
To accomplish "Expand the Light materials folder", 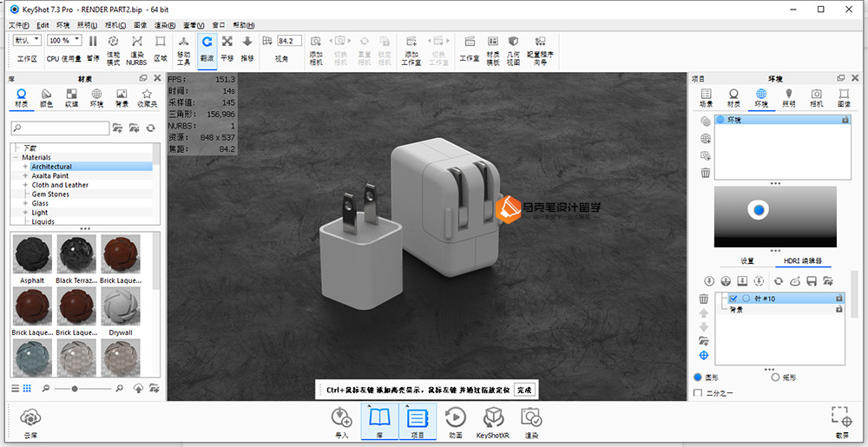I will pos(25,213).
